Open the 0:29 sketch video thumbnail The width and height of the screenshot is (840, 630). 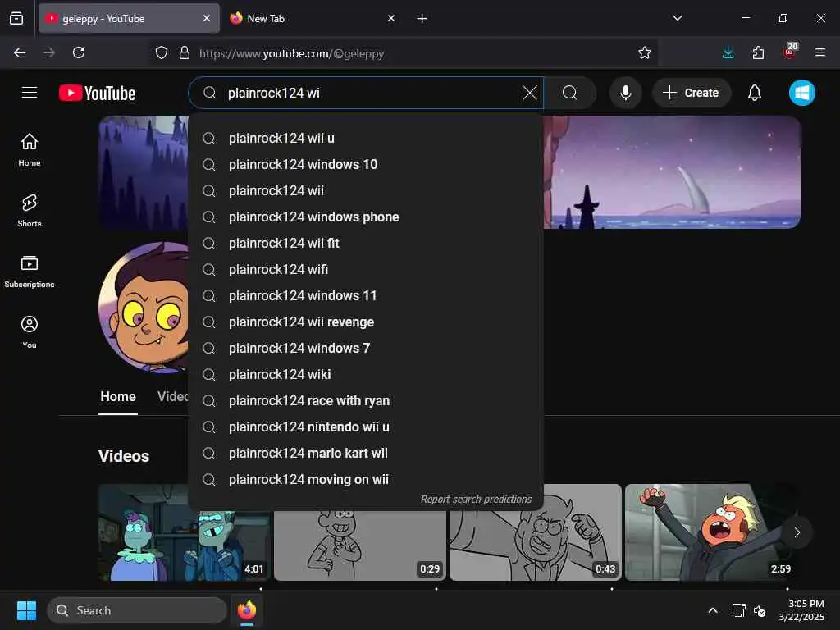tap(360, 546)
